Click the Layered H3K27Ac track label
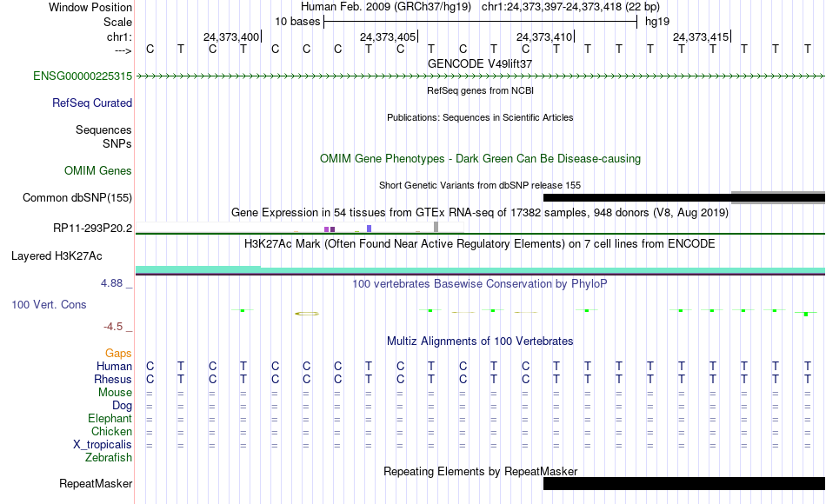Screen dimensions: 826x504 click(57, 256)
